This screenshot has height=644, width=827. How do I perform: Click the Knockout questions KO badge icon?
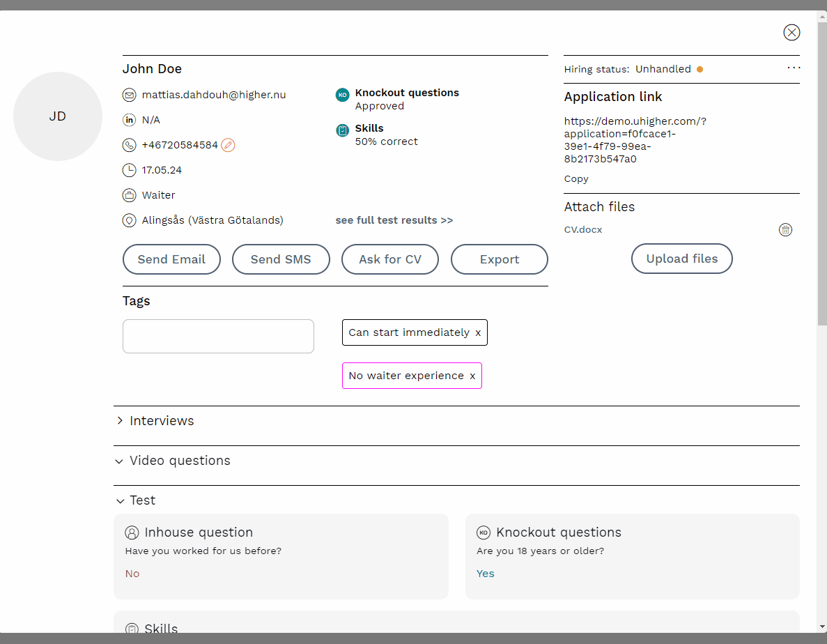(x=342, y=95)
